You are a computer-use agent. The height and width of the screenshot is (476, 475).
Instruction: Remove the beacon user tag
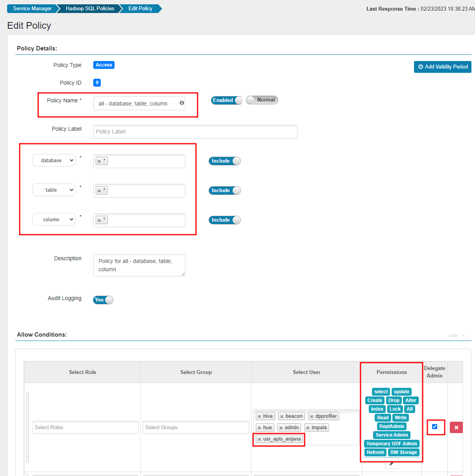tap(282, 417)
